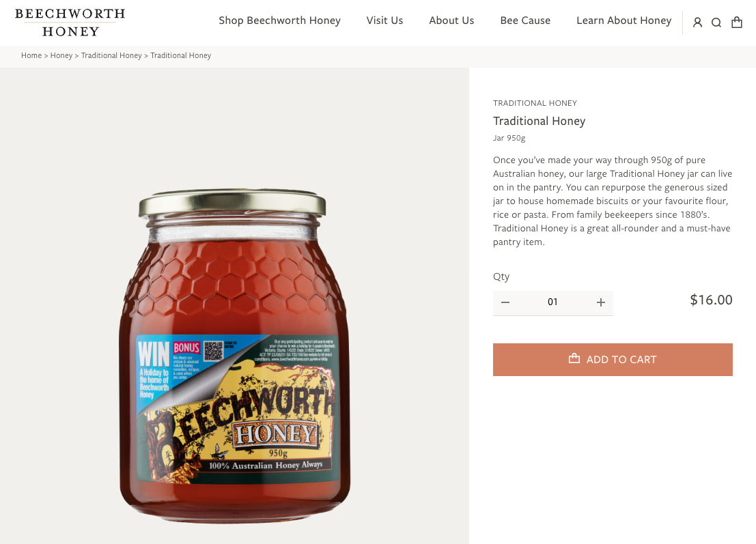This screenshot has width=756, height=544.
Task: Click the TRADITIONAL HONEY category label
Action: point(535,103)
